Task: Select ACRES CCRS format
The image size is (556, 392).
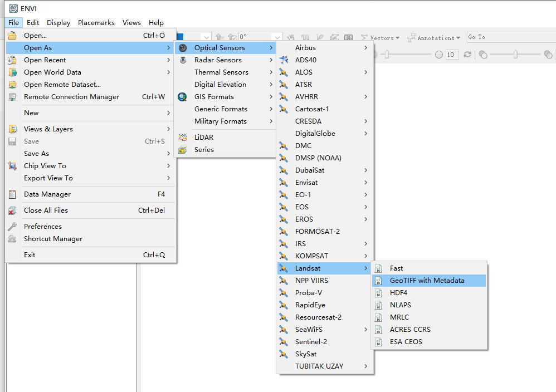Action: tap(429, 330)
